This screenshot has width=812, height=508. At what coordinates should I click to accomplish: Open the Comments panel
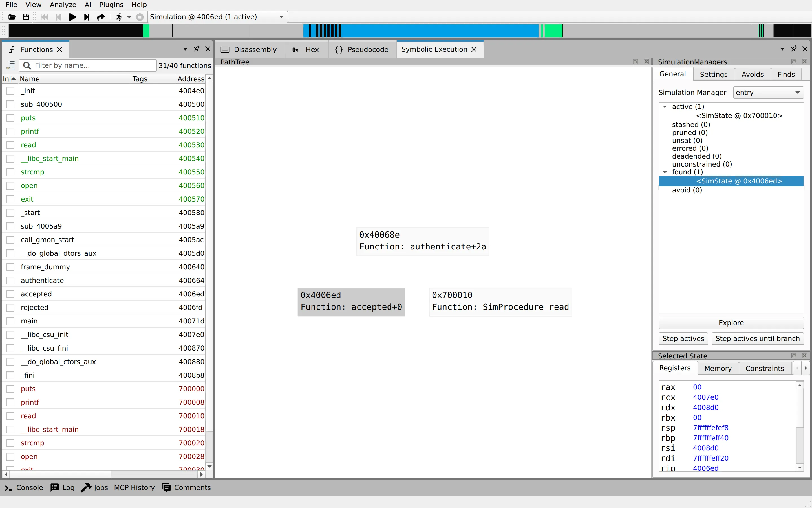[x=186, y=487]
